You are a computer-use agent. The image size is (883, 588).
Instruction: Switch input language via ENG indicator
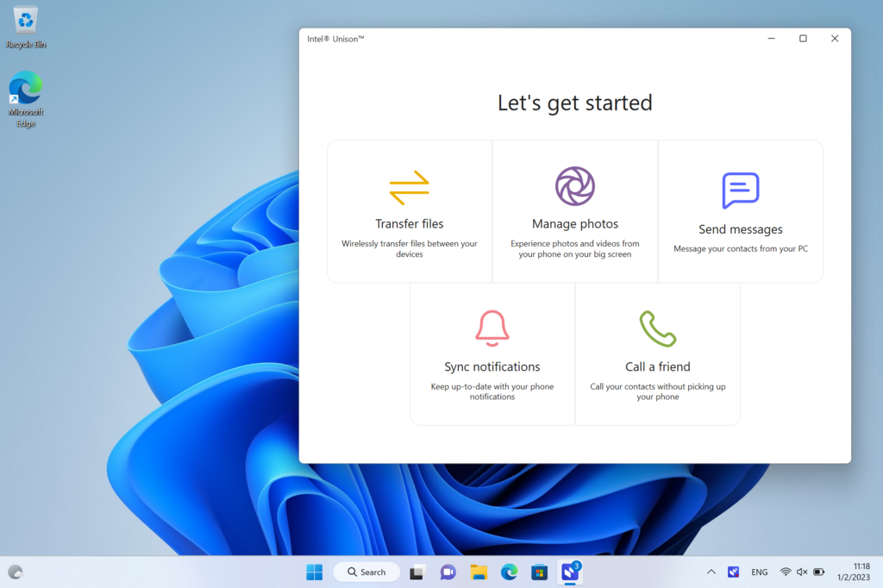coord(760,572)
